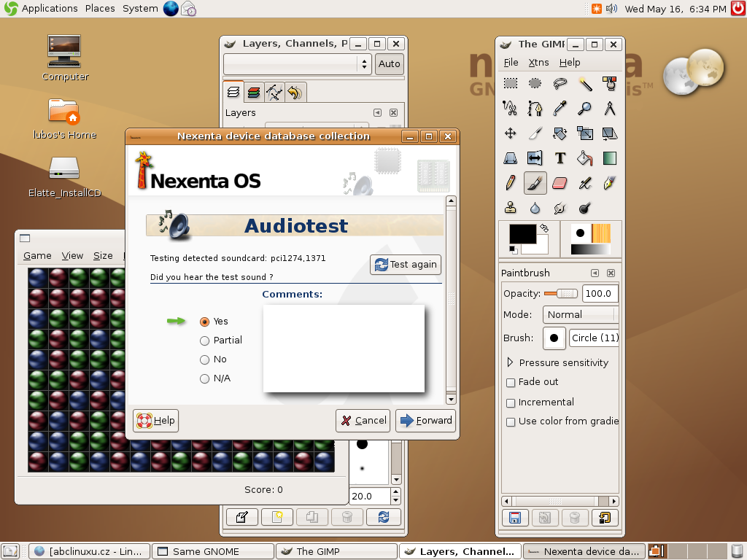Select the Smudge tool
The height and width of the screenshot is (560, 747).
560,208
